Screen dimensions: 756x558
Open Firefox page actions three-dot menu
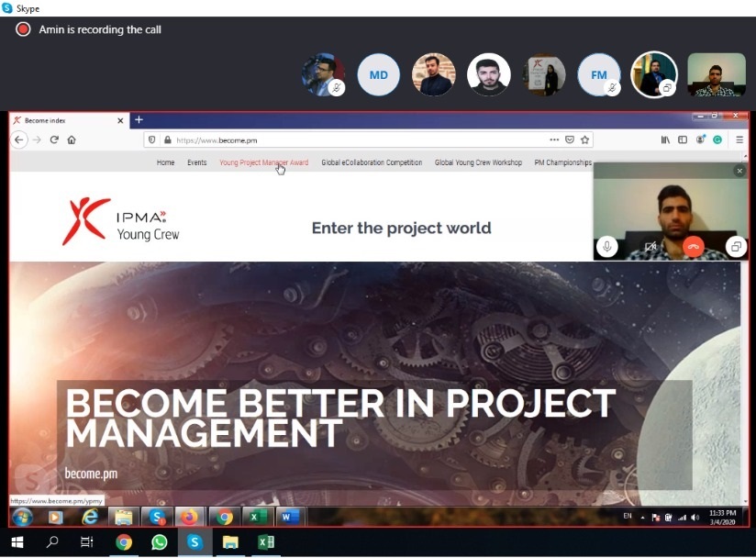tap(554, 139)
